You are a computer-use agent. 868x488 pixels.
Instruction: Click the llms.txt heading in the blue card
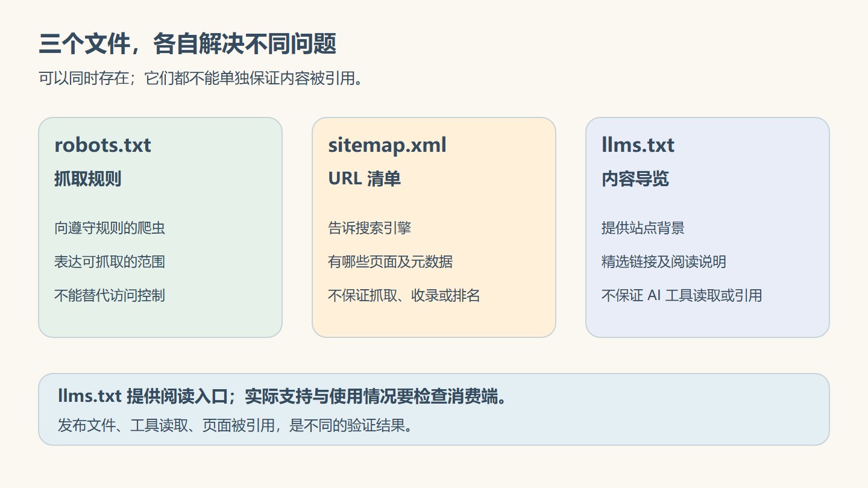(638, 145)
